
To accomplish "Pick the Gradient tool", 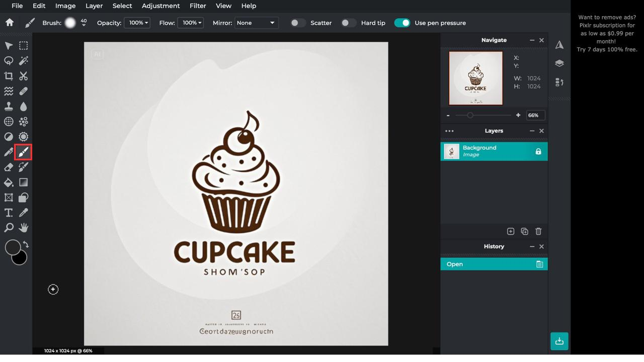I will (x=24, y=182).
